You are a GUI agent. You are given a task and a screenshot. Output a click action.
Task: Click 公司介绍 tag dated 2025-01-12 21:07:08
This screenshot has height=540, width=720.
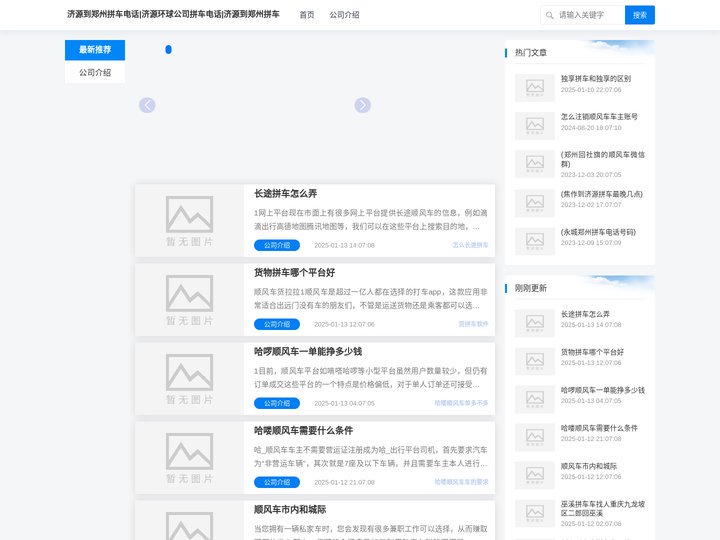coord(277,482)
